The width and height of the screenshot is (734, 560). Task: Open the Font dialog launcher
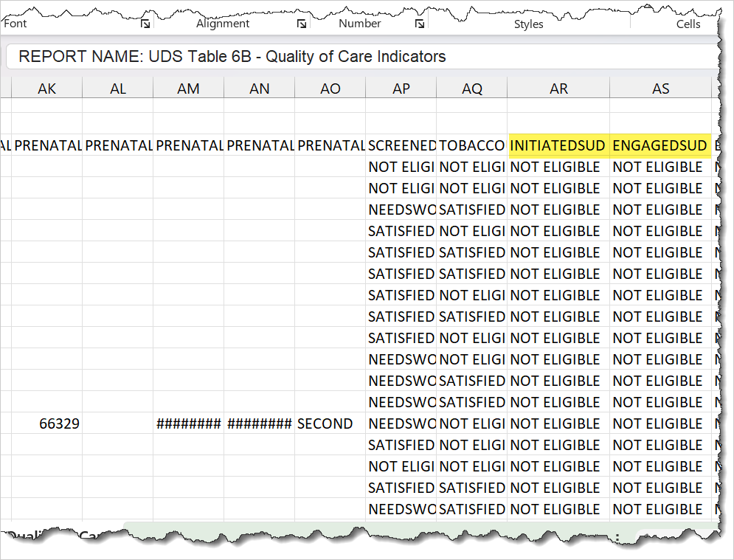tap(146, 24)
